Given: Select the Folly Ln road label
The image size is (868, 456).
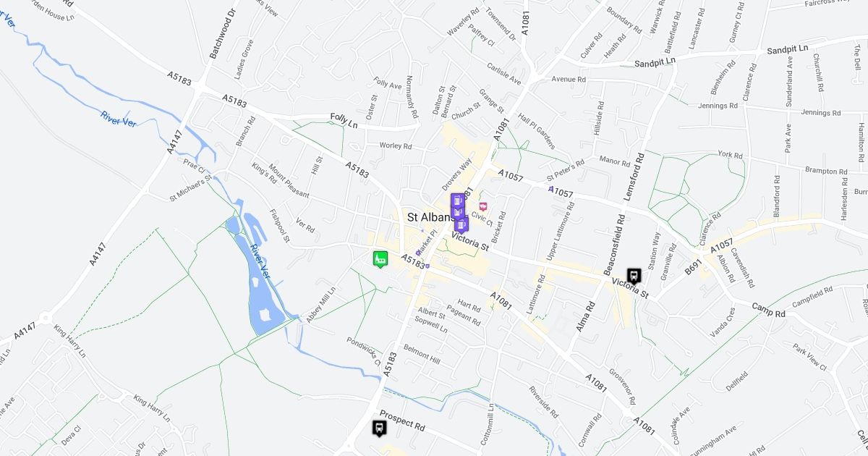Looking at the screenshot, I should pos(344,120).
